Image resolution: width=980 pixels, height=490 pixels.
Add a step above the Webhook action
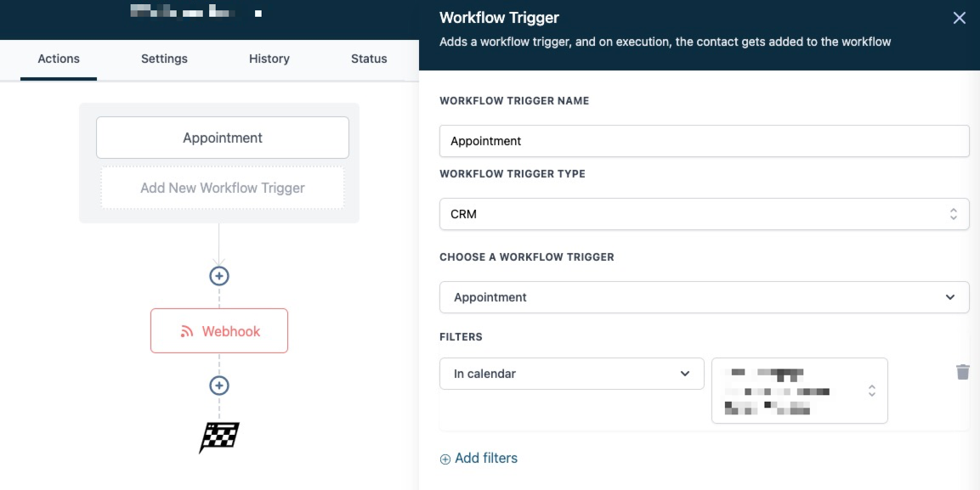coord(218,276)
